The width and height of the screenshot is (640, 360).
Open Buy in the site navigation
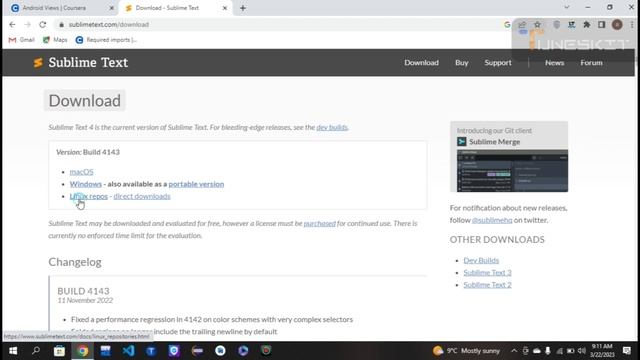click(462, 62)
